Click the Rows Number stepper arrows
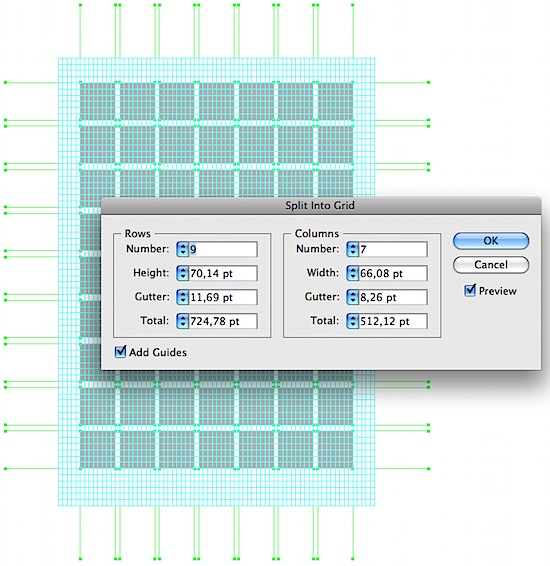This screenshot has width=550, height=566. click(183, 249)
